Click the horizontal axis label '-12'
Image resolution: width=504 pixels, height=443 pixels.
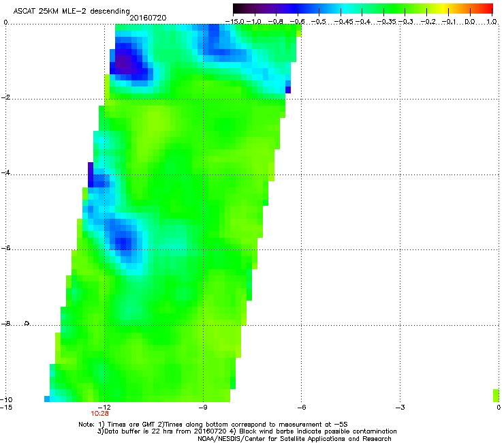(x=104, y=408)
